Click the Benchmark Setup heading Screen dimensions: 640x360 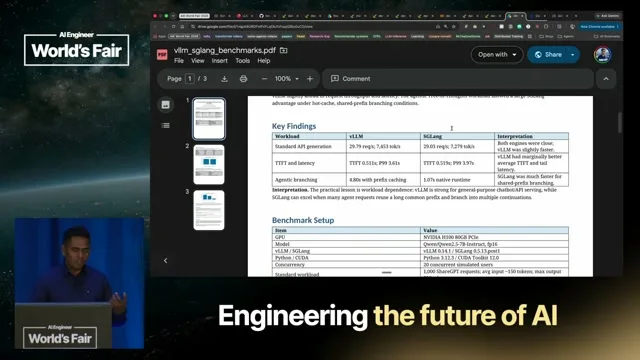303,220
